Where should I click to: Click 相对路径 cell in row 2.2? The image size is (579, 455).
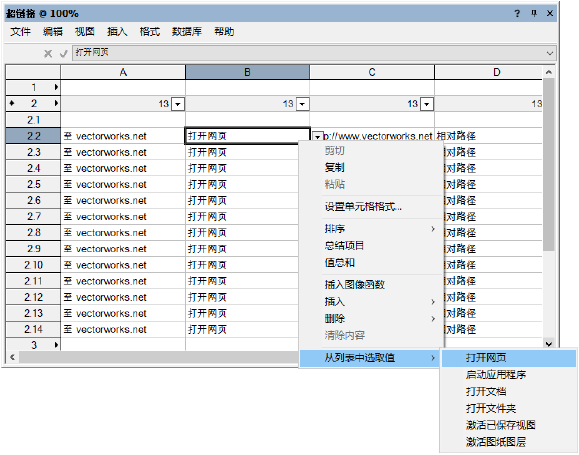[489, 136]
